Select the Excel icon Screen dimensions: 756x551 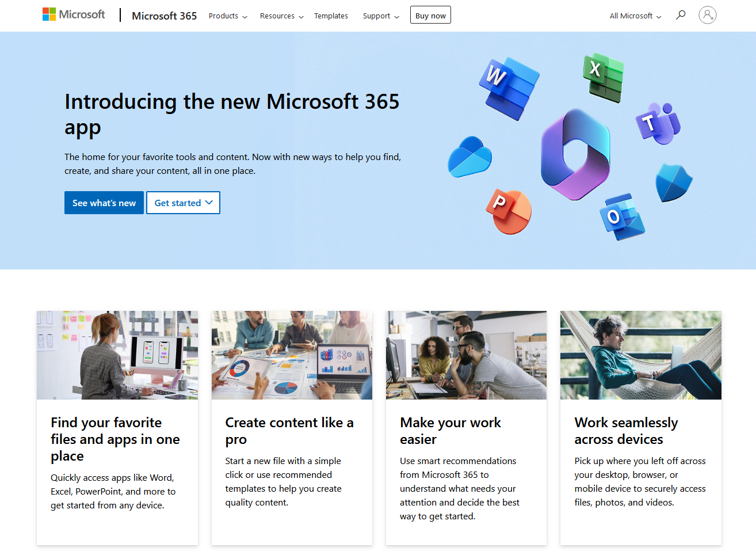(x=603, y=79)
